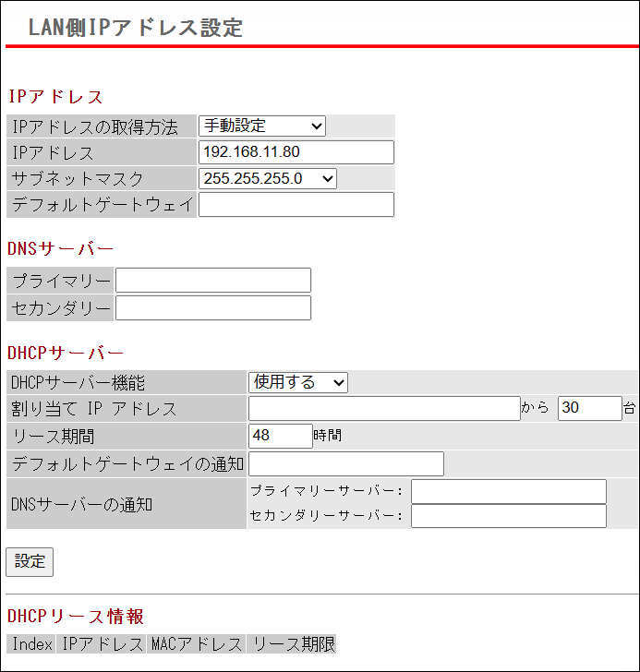Viewport: 640px width, 672px height.
Task: Focus the デフォルトゲートウェイの通知 input field
Action: point(346,463)
